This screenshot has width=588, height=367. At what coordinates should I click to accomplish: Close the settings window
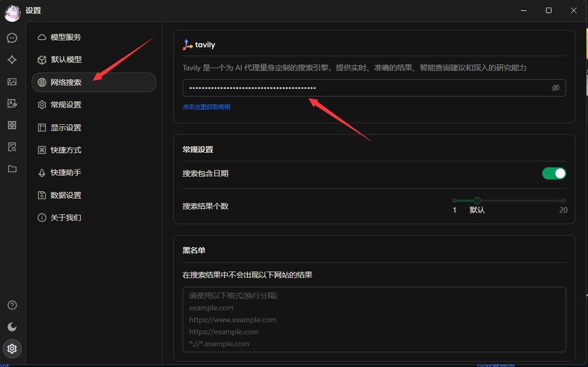click(574, 10)
